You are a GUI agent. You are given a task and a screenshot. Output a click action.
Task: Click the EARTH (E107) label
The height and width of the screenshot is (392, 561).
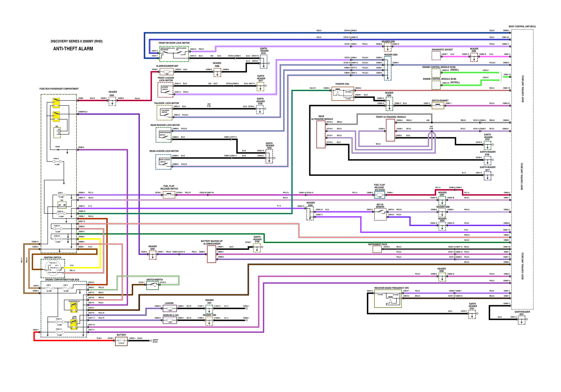click(155, 341)
